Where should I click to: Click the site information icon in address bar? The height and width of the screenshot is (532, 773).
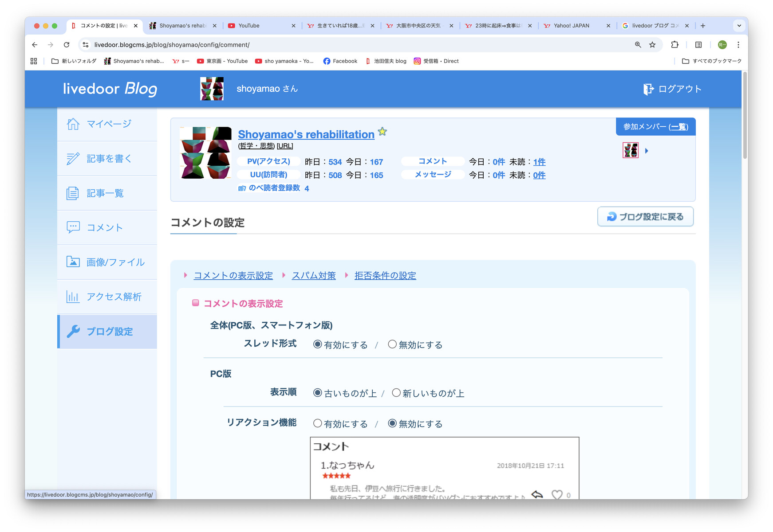(86, 45)
